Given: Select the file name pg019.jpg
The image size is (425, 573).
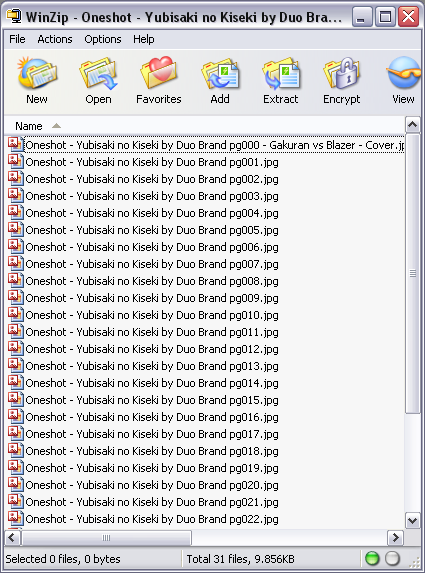Looking at the screenshot, I should pos(152,468).
